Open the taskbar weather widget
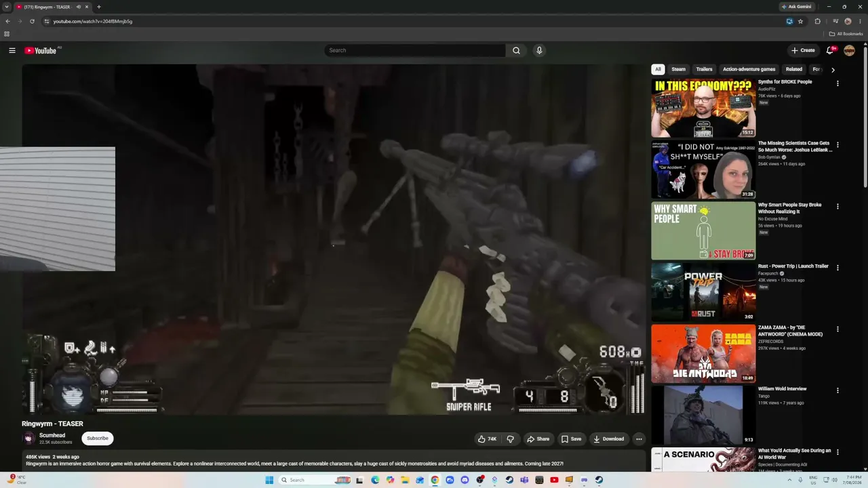868x488 pixels. coord(16,480)
